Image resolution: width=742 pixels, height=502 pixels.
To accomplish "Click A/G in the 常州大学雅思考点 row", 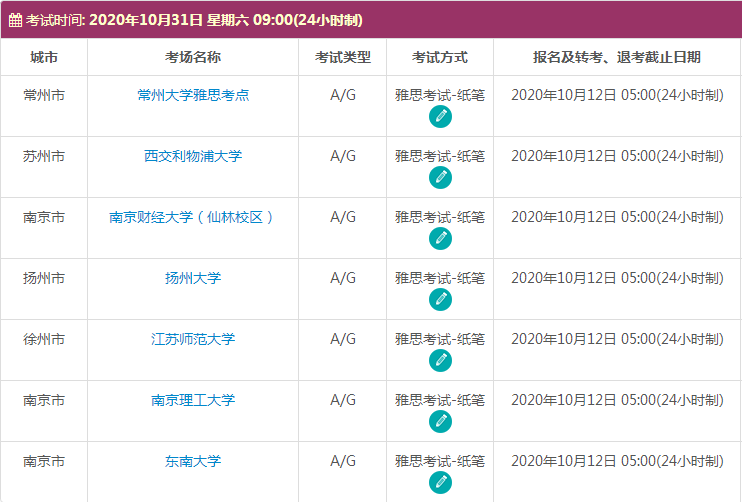I will pyautogui.click(x=343, y=95).
